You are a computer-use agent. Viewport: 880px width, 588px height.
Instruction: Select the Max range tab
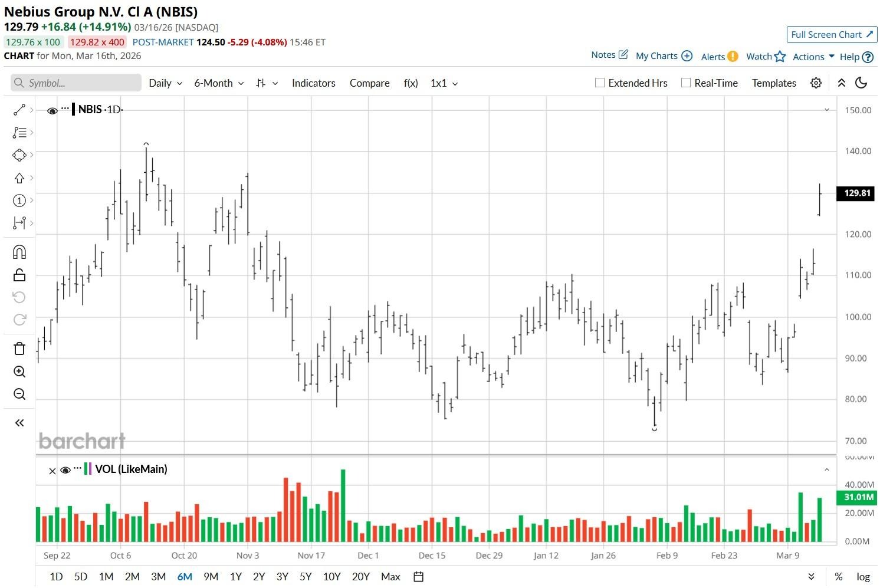(x=390, y=577)
